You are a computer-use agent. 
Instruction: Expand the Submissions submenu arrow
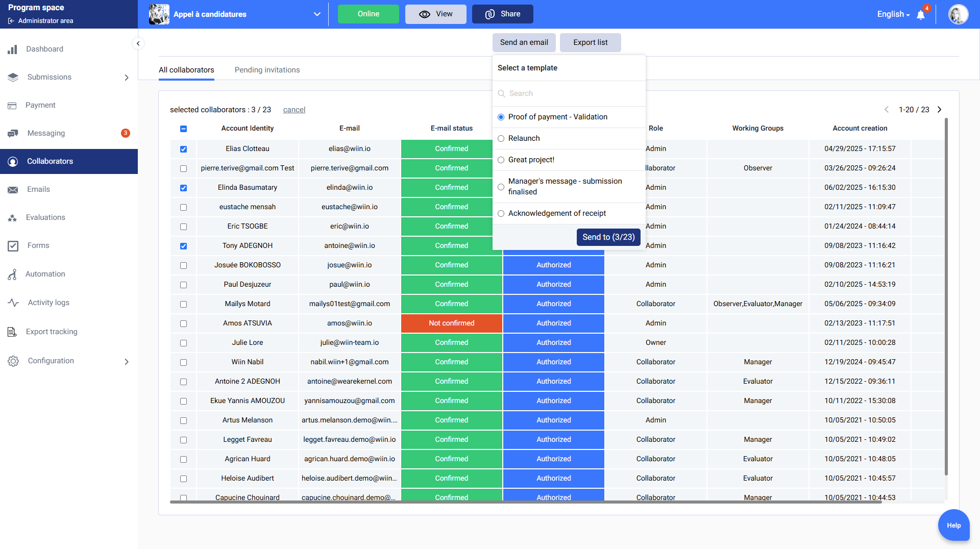pos(127,78)
